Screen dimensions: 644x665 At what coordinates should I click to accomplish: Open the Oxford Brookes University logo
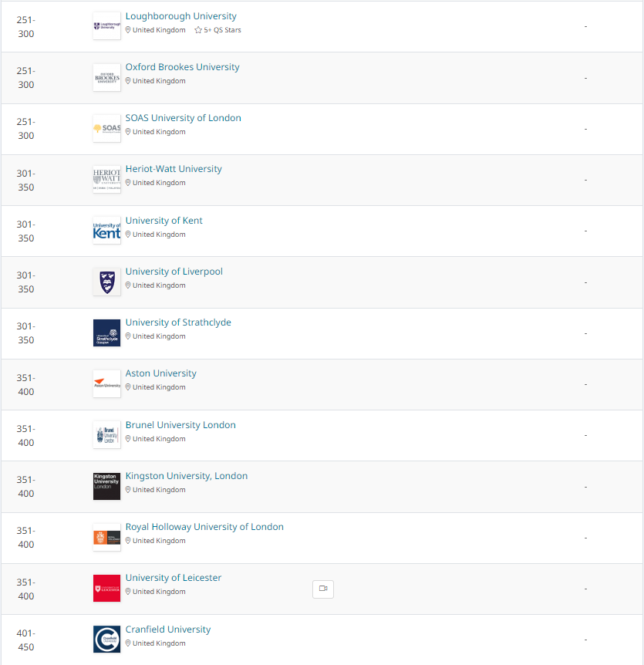coord(107,78)
